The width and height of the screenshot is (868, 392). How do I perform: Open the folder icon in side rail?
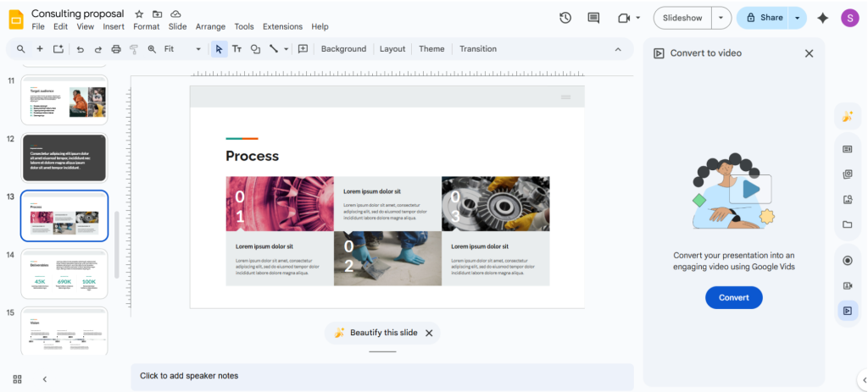(848, 224)
